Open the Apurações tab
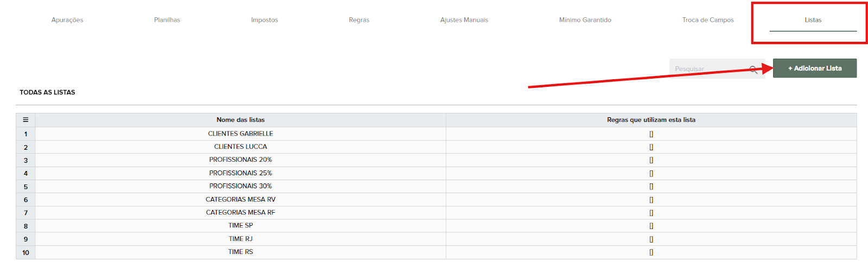Viewport: 868px width, 267px height. coord(67,20)
